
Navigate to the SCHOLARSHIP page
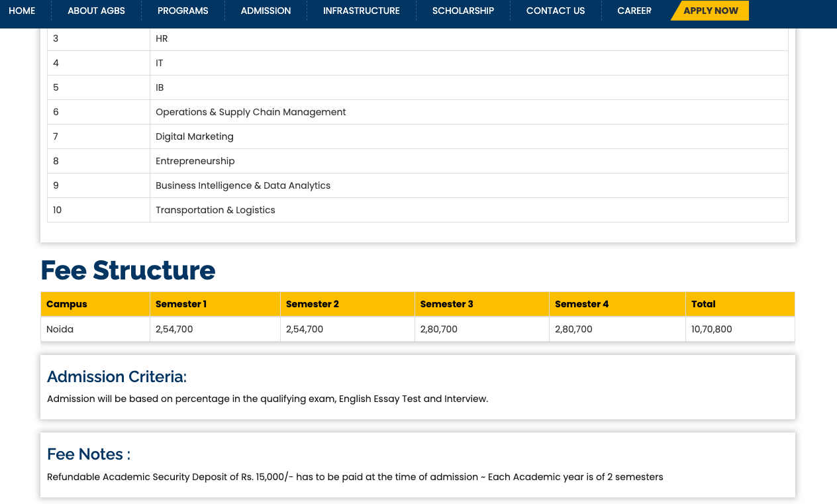[x=463, y=11]
